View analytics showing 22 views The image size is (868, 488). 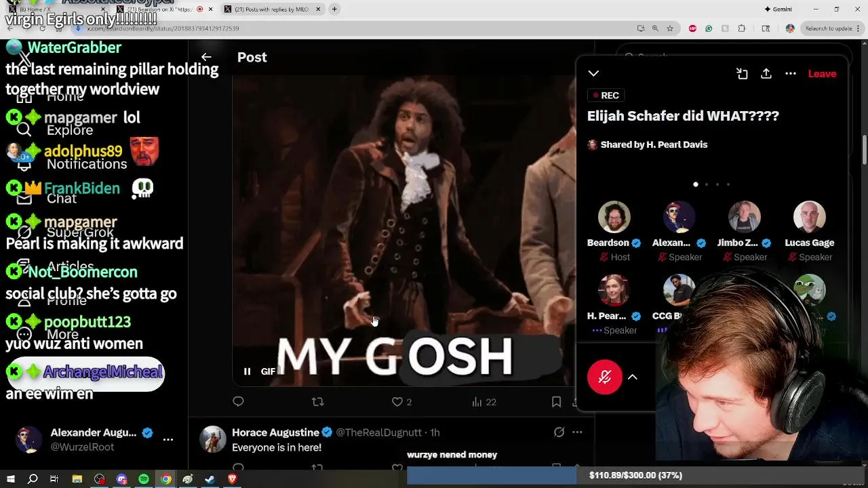484,402
